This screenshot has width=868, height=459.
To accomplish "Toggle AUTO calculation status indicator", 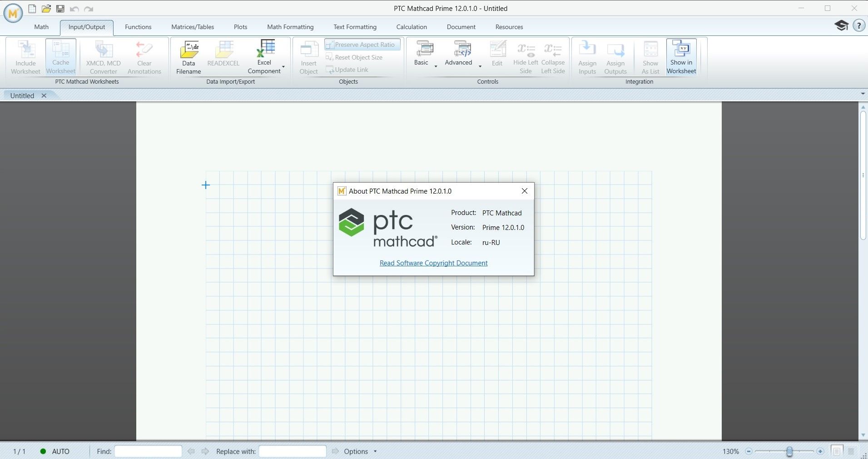I will pyautogui.click(x=55, y=451).
